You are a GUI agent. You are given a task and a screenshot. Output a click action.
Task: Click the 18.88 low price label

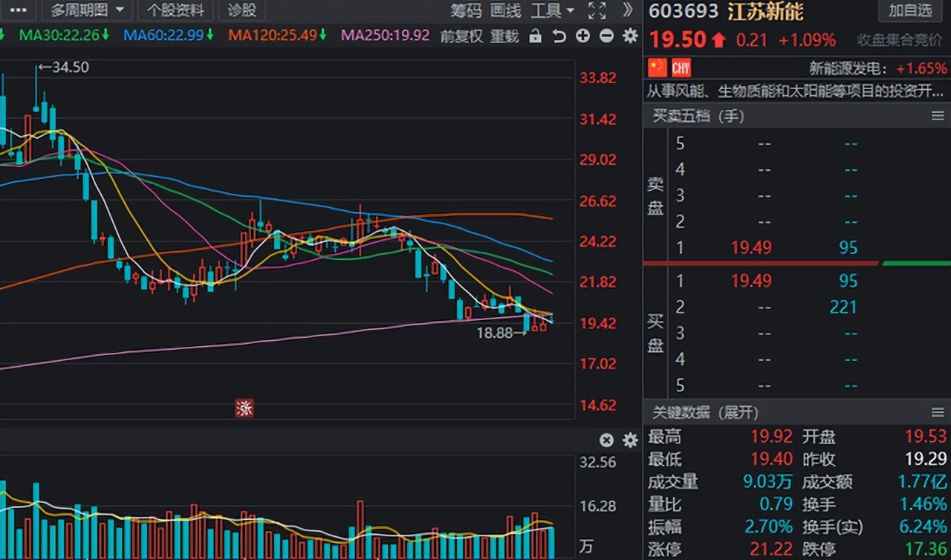click(494, 333)
